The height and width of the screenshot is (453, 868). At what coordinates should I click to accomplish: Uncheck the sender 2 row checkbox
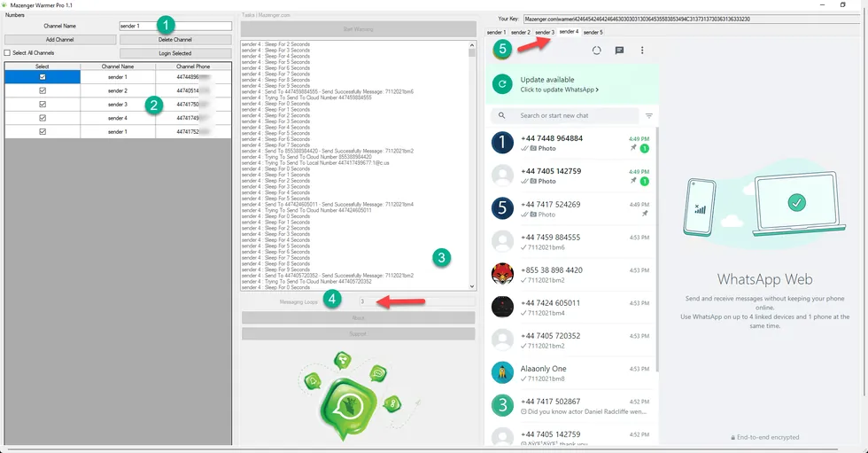coord(43,90)
